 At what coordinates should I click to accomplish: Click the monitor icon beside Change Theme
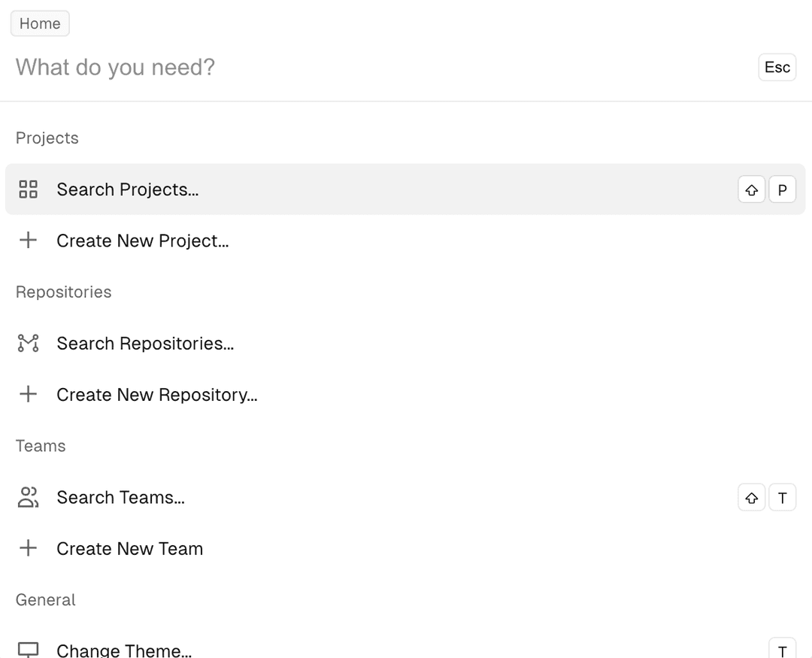(x=28, y=650)
